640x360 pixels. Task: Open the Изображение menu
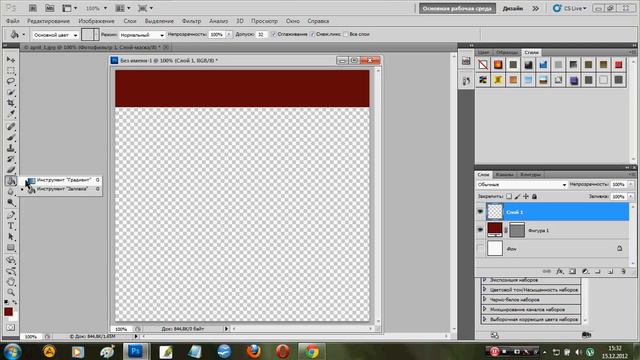pos(96,21)
